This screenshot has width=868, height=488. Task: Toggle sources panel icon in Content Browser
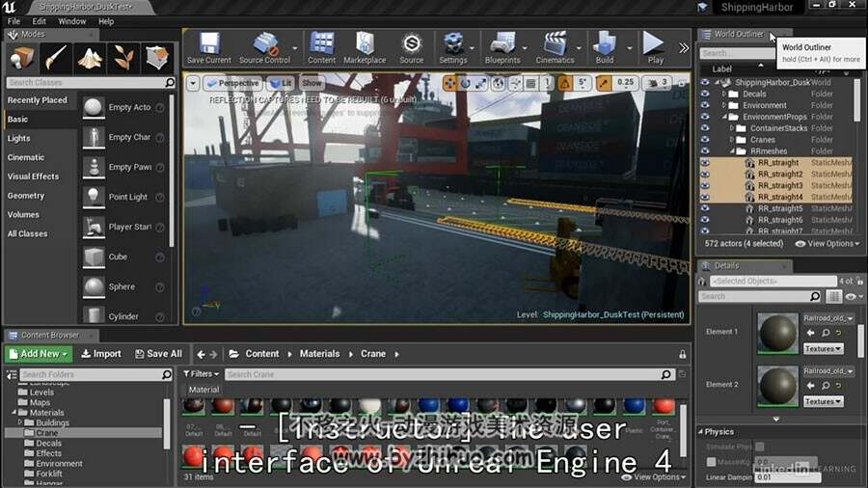pyautogui.click(x=11, y=375)
